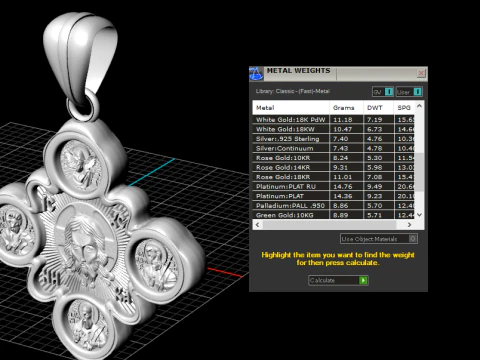Screen dimensions: 480x360
Task: Click the 4.78 DWT value
Action: (x=375, y=148)
